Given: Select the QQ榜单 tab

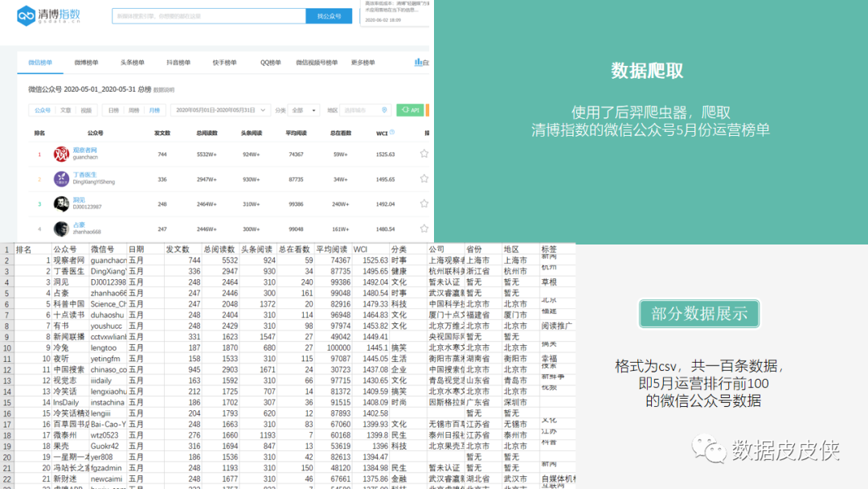Looking at the screenshot, I should tap(271, 63).
